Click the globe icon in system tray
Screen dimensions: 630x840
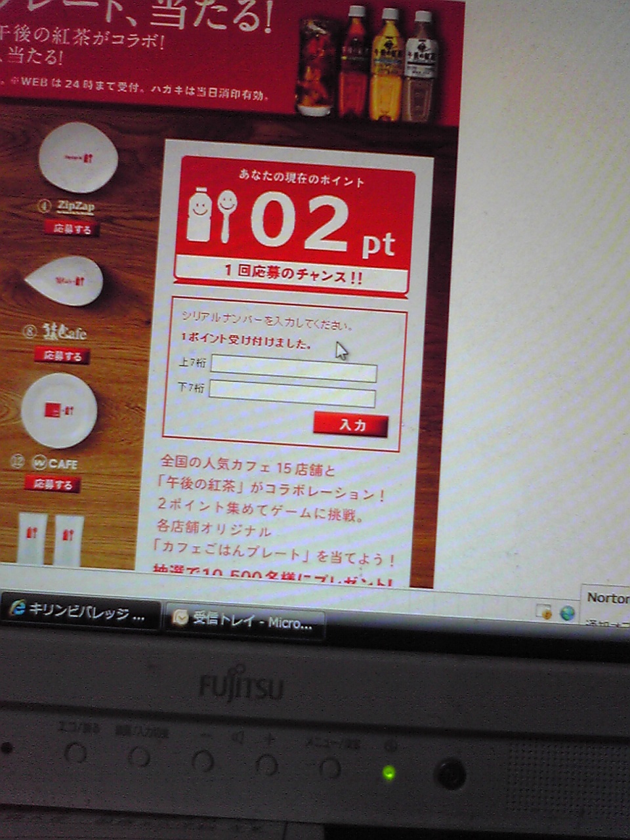click(x=567, y=613)
